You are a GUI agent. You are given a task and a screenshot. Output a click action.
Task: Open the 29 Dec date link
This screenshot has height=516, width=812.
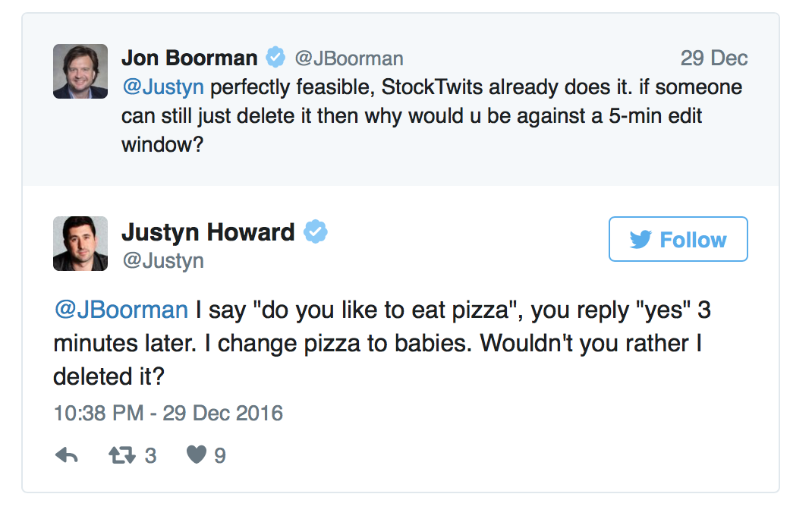pyautogui.click(x=713, y=58)
